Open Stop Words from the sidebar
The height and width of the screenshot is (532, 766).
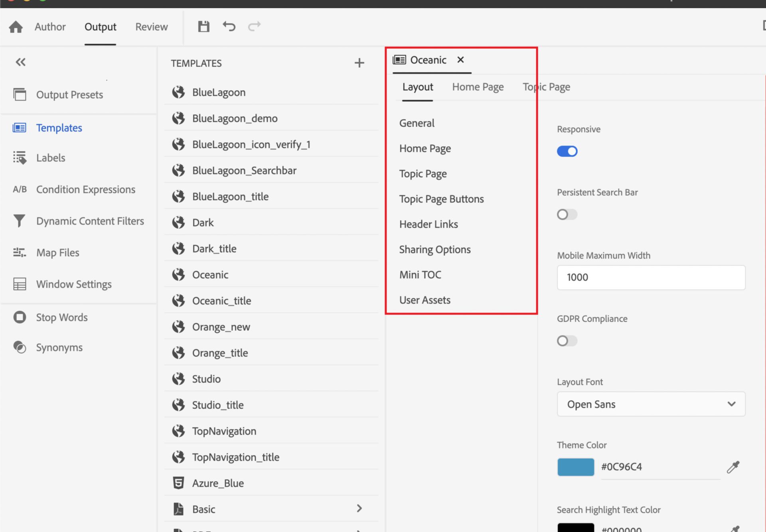point(61,317)
